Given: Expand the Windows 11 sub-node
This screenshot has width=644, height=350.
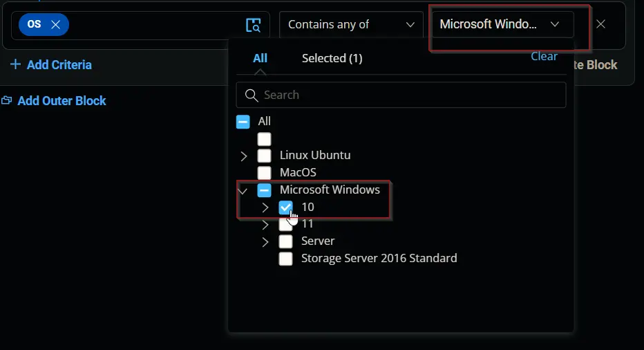Looking at the screenshot, I should (x=265, y=225).
